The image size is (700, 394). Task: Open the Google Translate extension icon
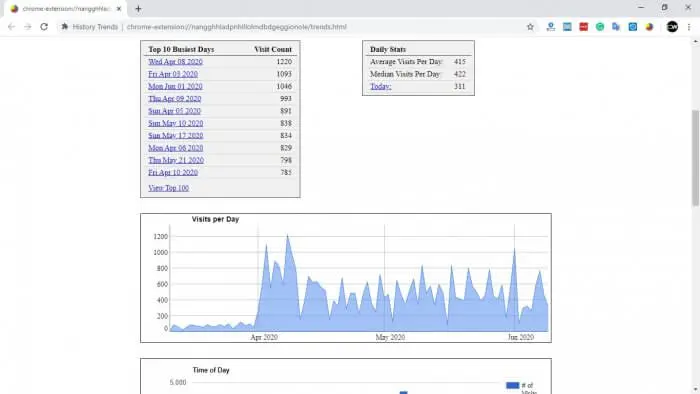(616, 27)
